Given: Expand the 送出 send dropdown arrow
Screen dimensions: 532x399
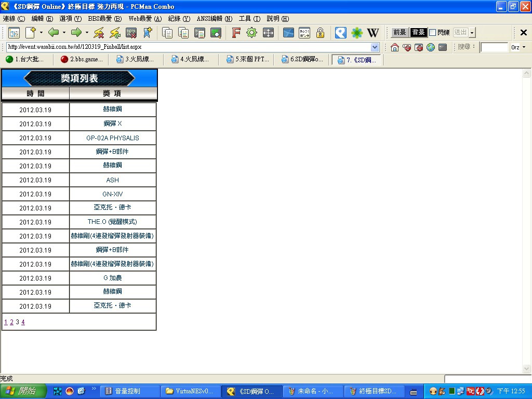Looking at the screenshot, I should point(472,33).
